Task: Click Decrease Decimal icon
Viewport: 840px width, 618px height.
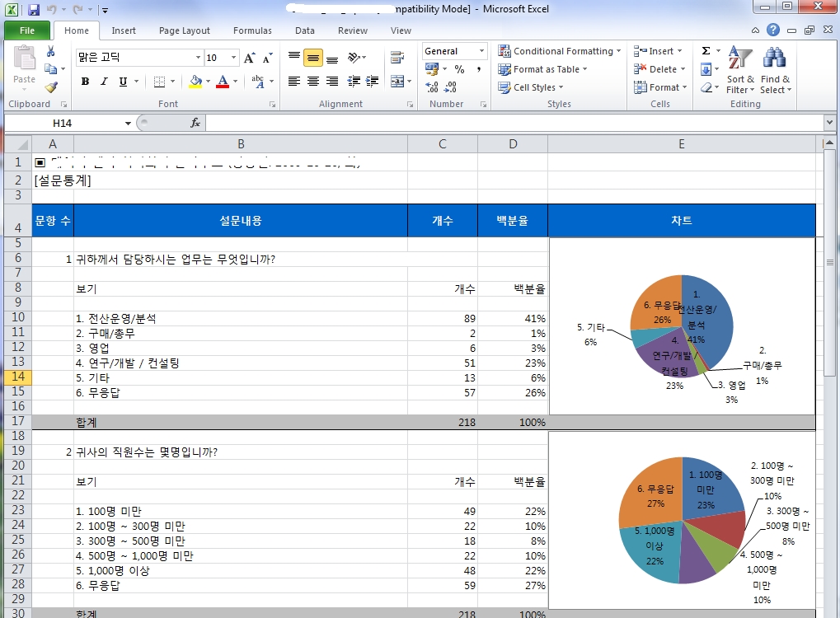Action: tap(451, 87)
